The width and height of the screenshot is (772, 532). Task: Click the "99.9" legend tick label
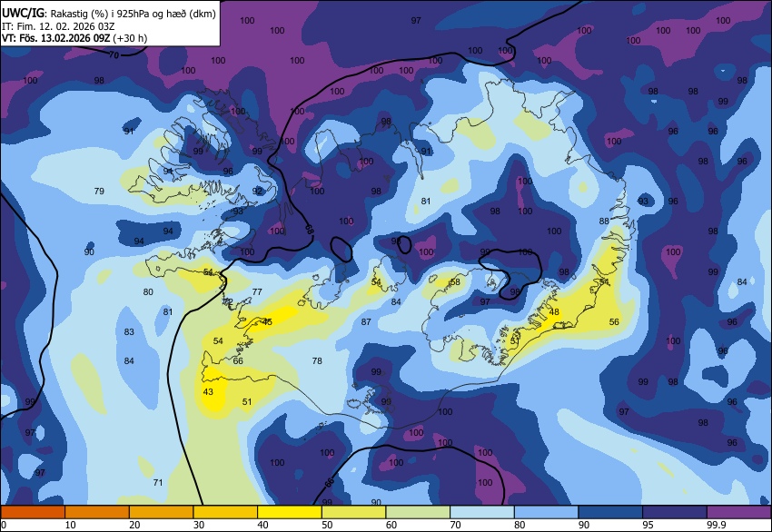(x=715, y=525)
